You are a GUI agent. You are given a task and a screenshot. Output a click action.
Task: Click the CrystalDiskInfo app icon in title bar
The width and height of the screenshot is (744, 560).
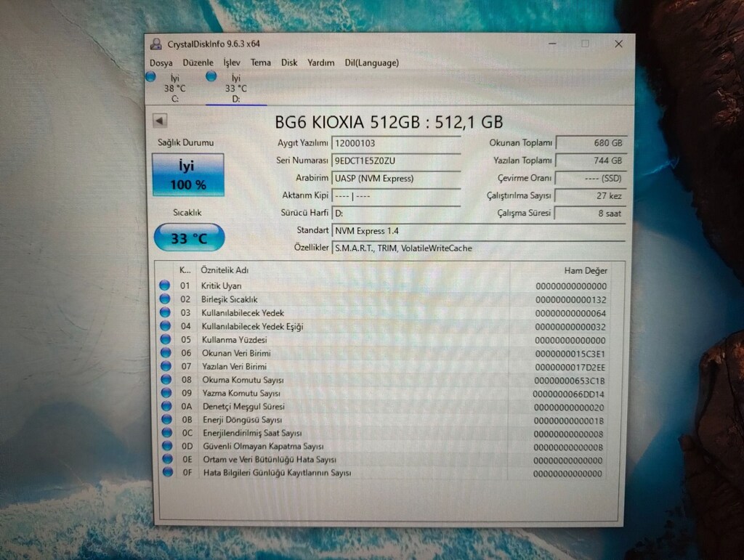155,44
